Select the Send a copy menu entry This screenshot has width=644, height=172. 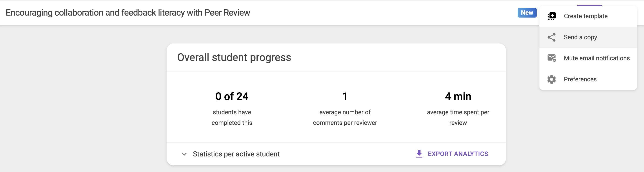click(580, 37)
